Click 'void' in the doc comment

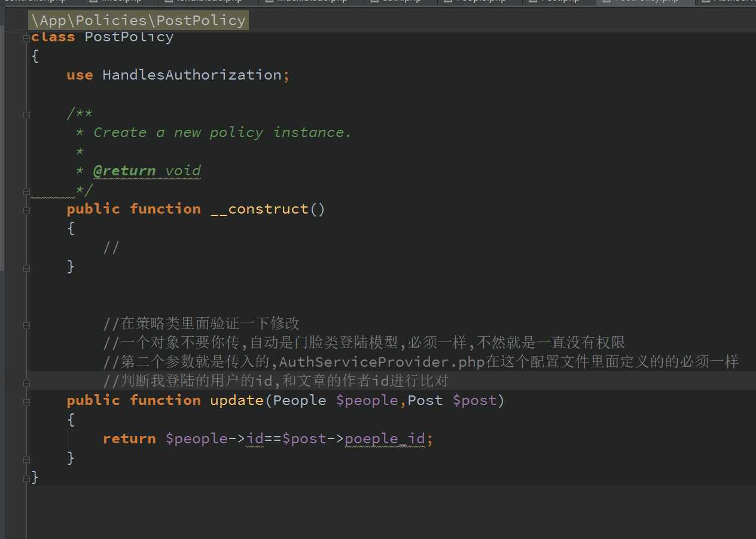pos(183,170)
